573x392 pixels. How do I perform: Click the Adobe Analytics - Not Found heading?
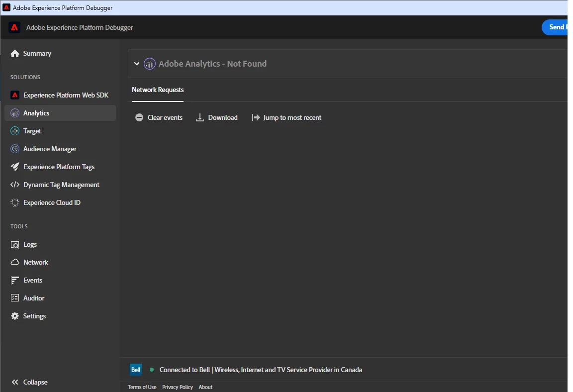point(213,64)
